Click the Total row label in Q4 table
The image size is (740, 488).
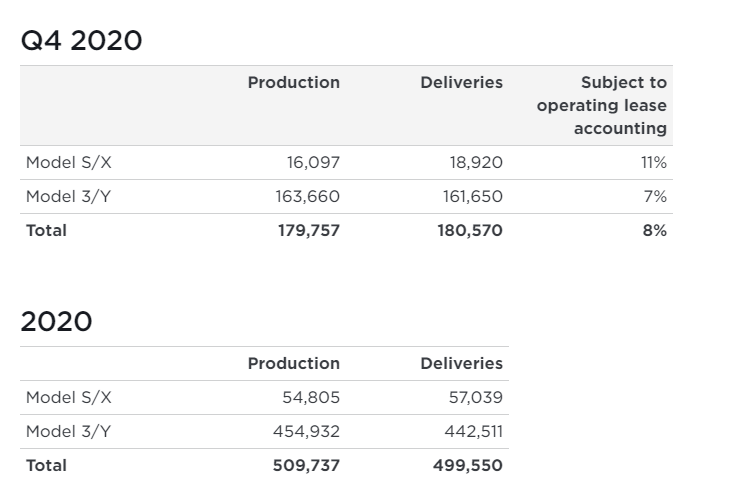[x=46, y=230]
